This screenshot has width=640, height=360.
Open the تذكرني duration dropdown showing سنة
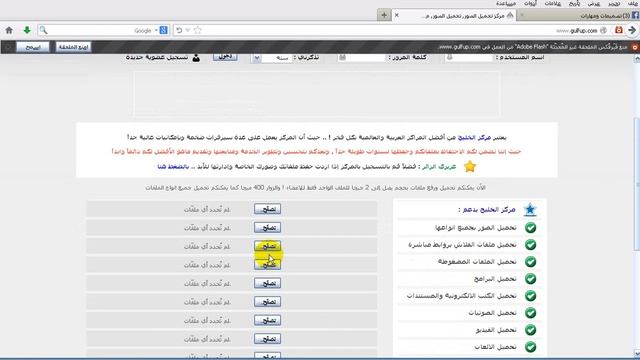point(271,58)
